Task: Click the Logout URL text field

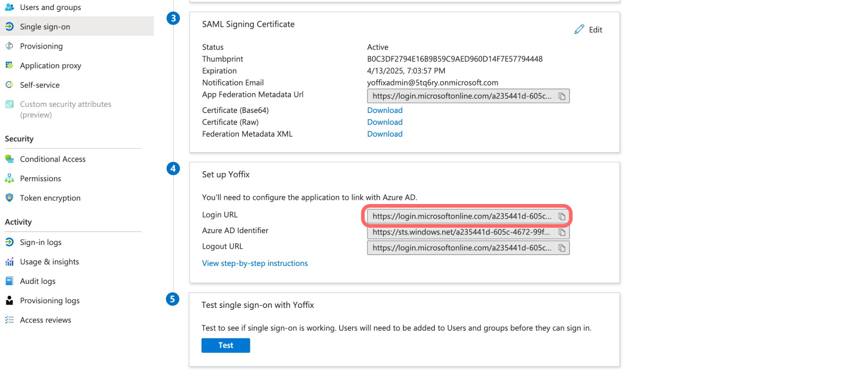Action: coord(468,248)
